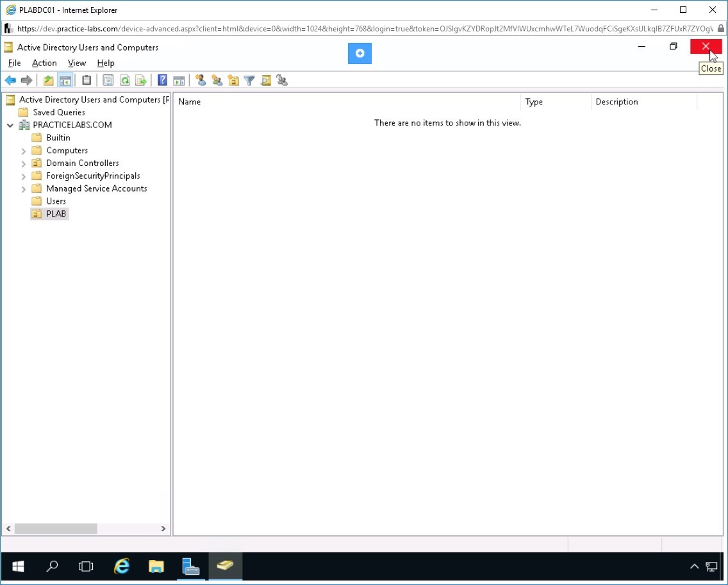This screenshot has height=585, width=728.
Task: Select Active Directory Users and Computers root node
Action: (94, 99)
